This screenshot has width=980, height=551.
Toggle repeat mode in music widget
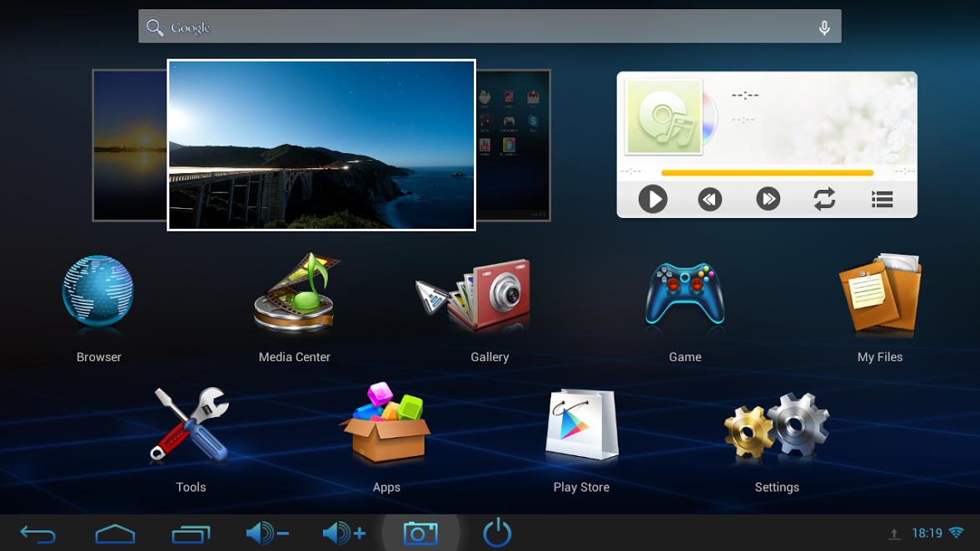pyautogui.click(x=824, y=200)
